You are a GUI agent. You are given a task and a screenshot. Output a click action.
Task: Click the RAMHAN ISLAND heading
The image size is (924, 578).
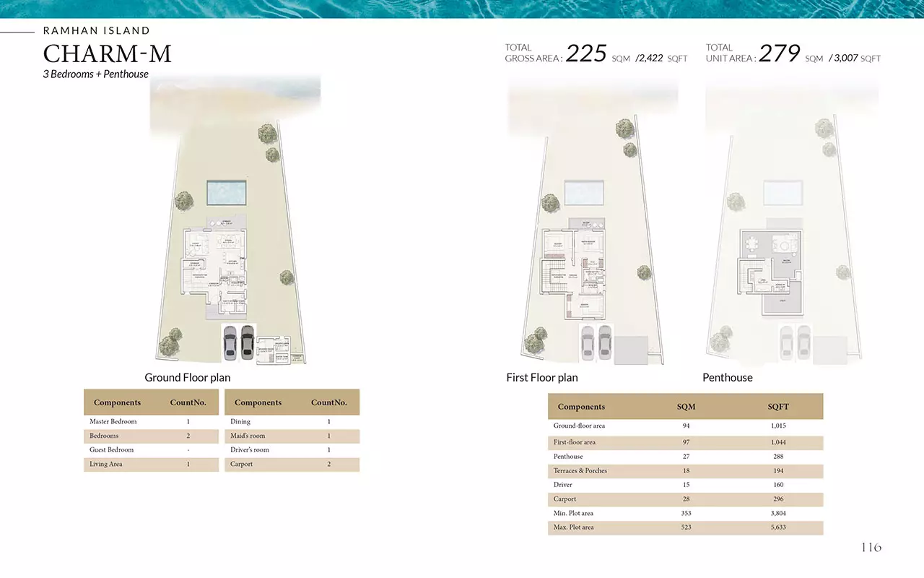(97, 30)
